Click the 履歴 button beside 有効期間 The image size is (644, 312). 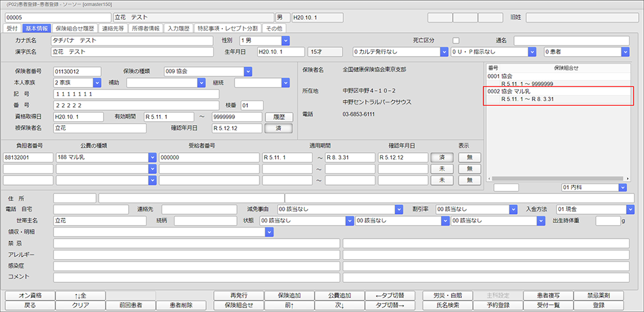(279, 117)
